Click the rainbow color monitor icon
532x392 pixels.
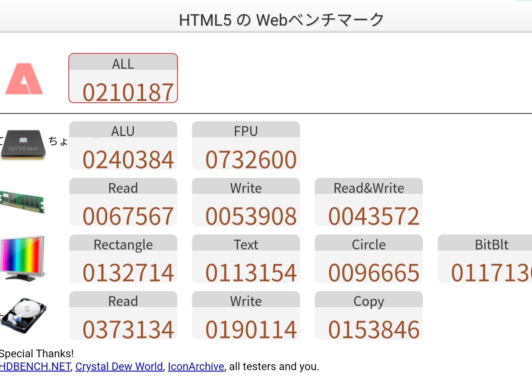pyautogui.click(x=23, y=258)
